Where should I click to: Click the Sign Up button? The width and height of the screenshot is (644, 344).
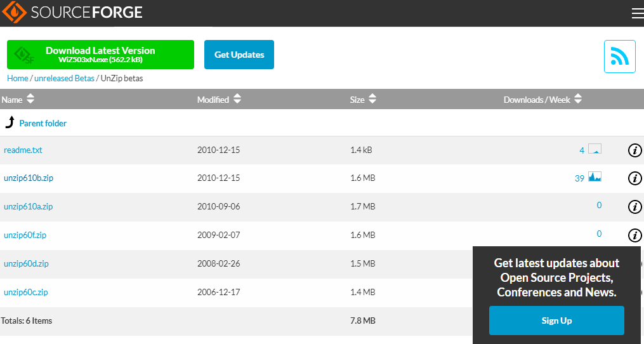tap(556, 321)
